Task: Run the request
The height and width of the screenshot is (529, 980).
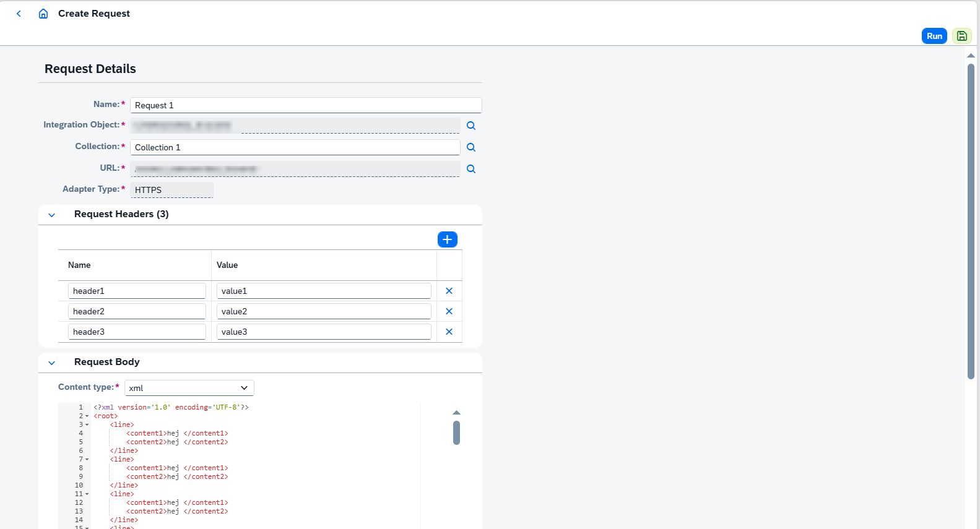Action: click(934, 36)
